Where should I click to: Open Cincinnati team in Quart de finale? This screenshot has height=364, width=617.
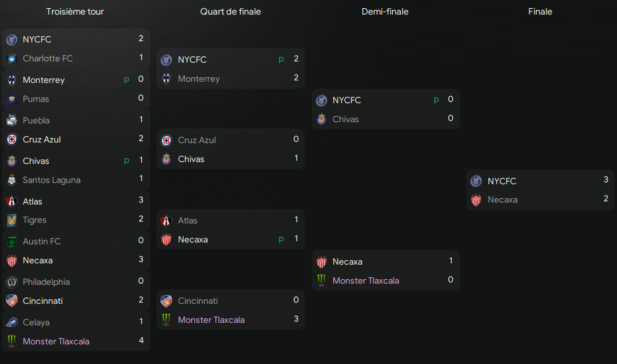coord(198,301)
